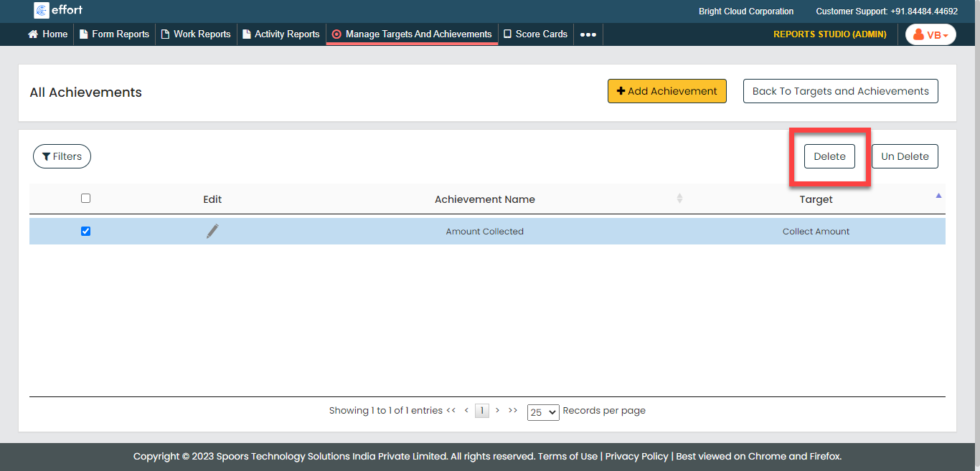Screen dimensions: 980x471
Task: Click the VB user avatar menu
Action: tap(930, 34)
